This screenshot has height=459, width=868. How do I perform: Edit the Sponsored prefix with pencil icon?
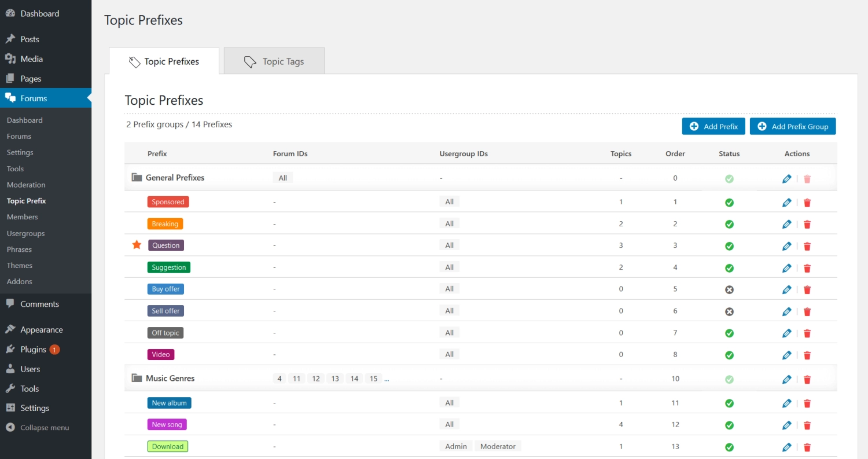click(x=786, y=202)
